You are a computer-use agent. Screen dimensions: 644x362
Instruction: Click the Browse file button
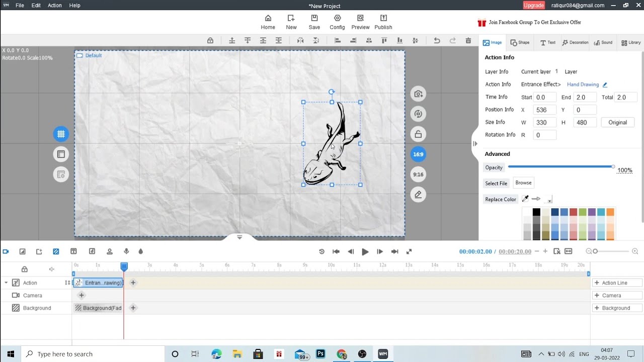(523, 183)
